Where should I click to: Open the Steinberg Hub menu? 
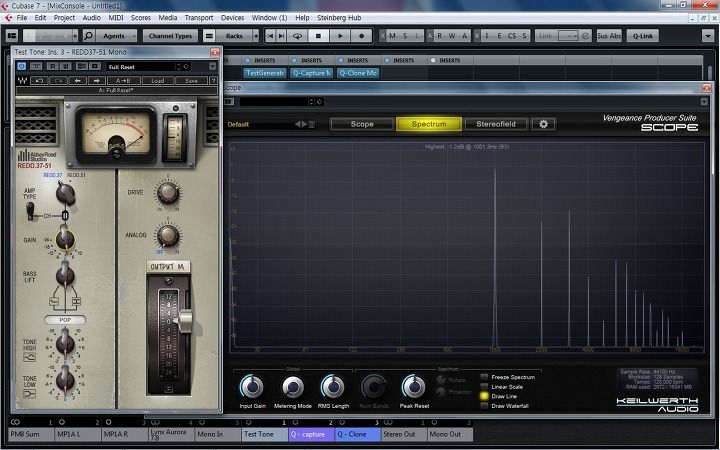point(339,17)
